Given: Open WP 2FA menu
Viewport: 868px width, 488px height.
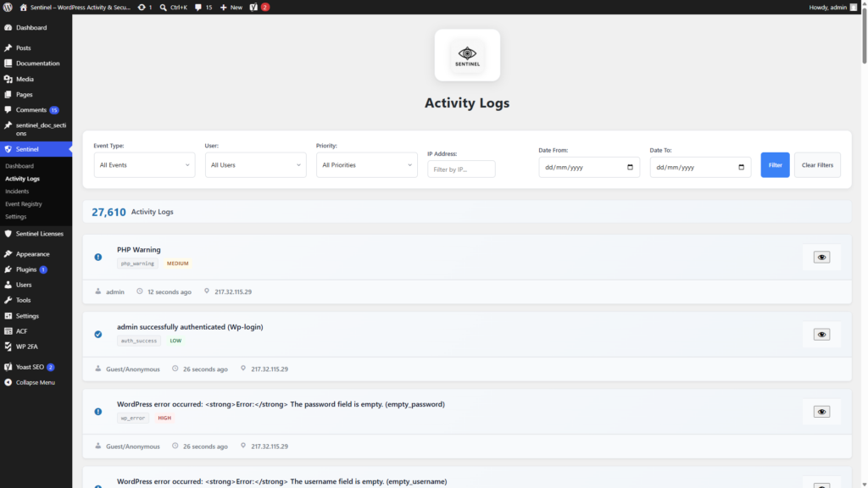Looking at the screenshot, I should pyautogui.click(x=26, y=347).
